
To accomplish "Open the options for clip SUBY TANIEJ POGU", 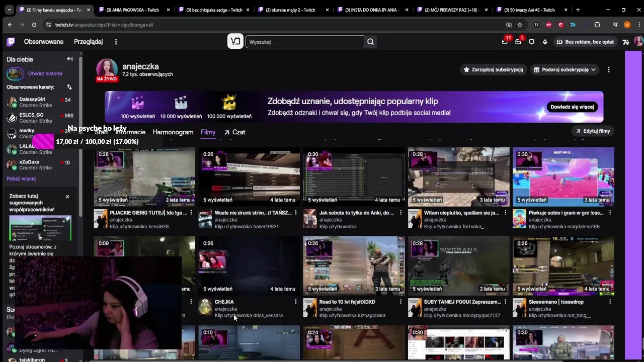I will (505, 302).
